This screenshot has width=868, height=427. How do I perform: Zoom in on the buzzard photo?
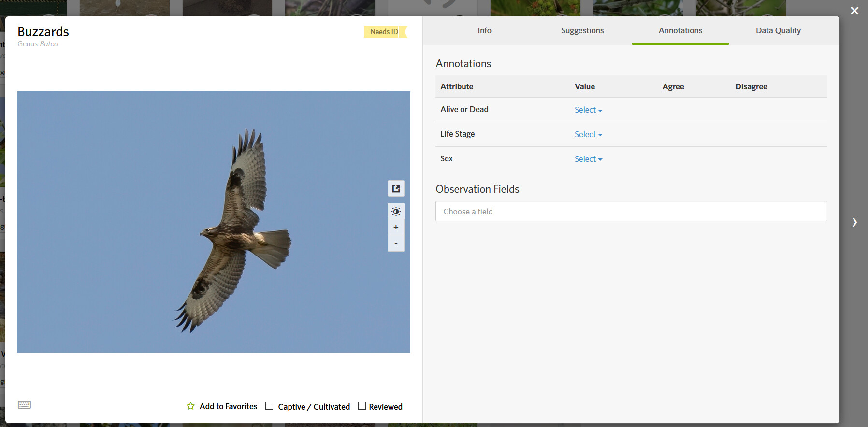click(x=396, y=227)
